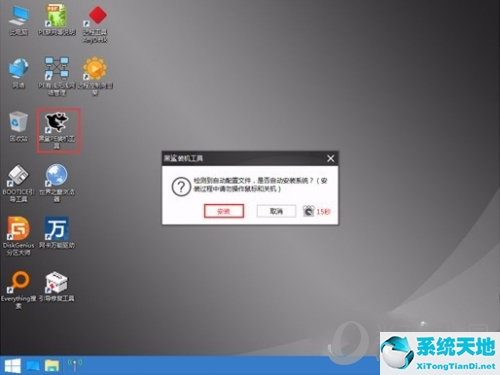Click the question mark icon in dialog
500x375 pixels.
click(x=181, y=187)
